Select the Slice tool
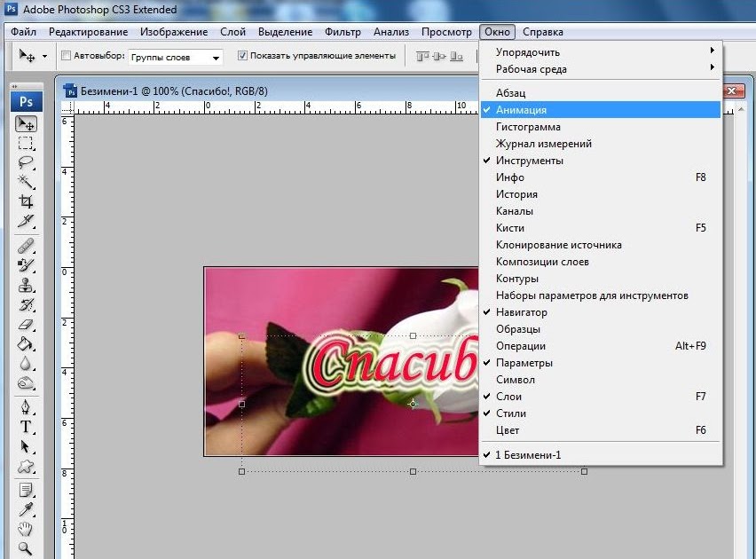The height and width of the screenshot is (559, 756). [x=26, y=221]
